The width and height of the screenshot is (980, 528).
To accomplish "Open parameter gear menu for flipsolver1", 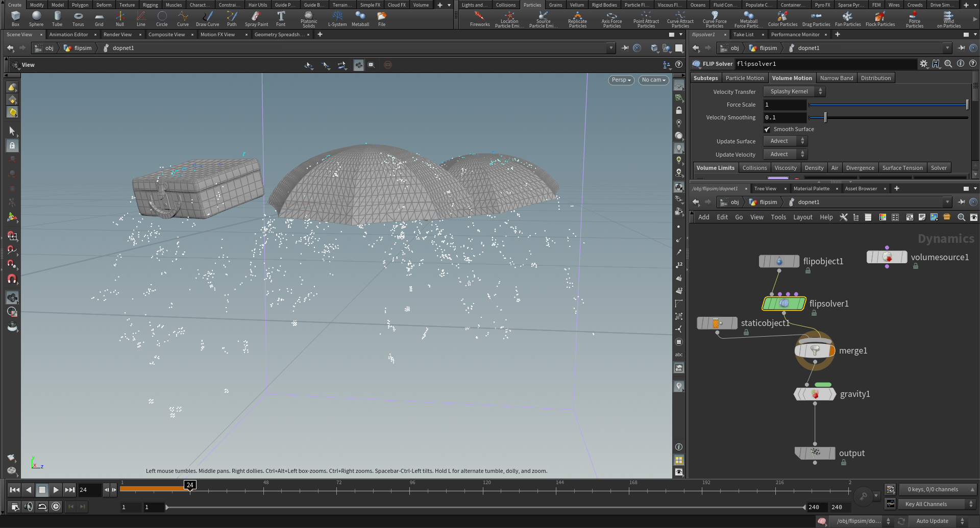I will click(x=923, y=64).
